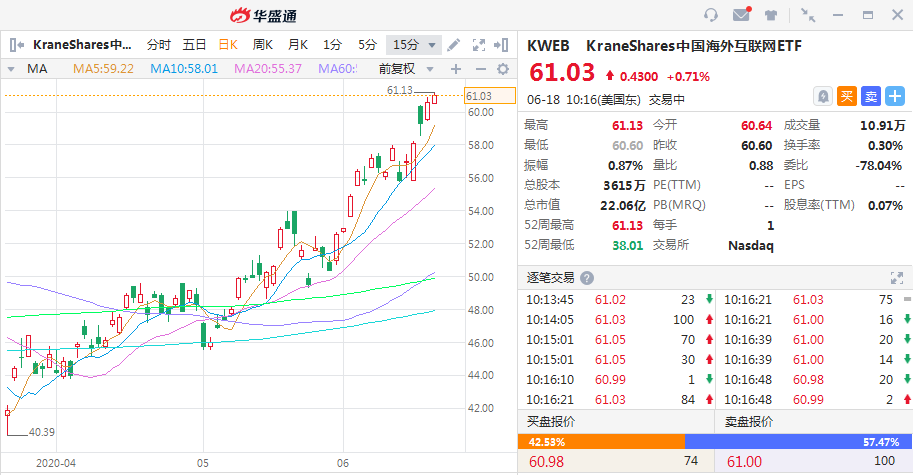Click the 华盛通 logo
914x475 pixels.
click(x=263, y=15)
